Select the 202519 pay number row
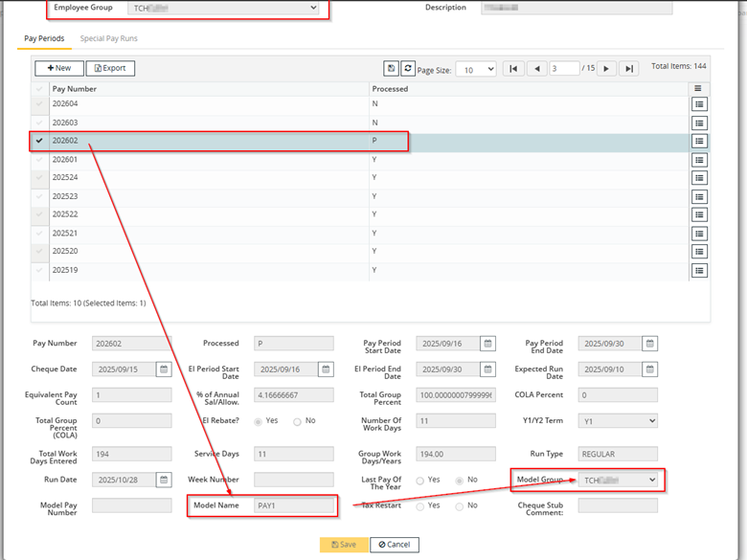Screen dimensions: 747x560 360,271
